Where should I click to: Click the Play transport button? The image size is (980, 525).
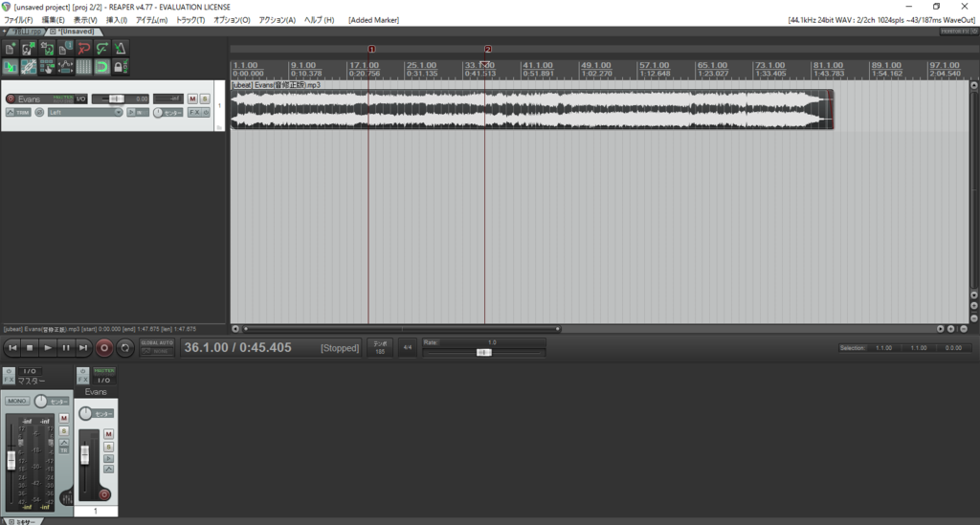pyautogui.click(x=48, y=348)
